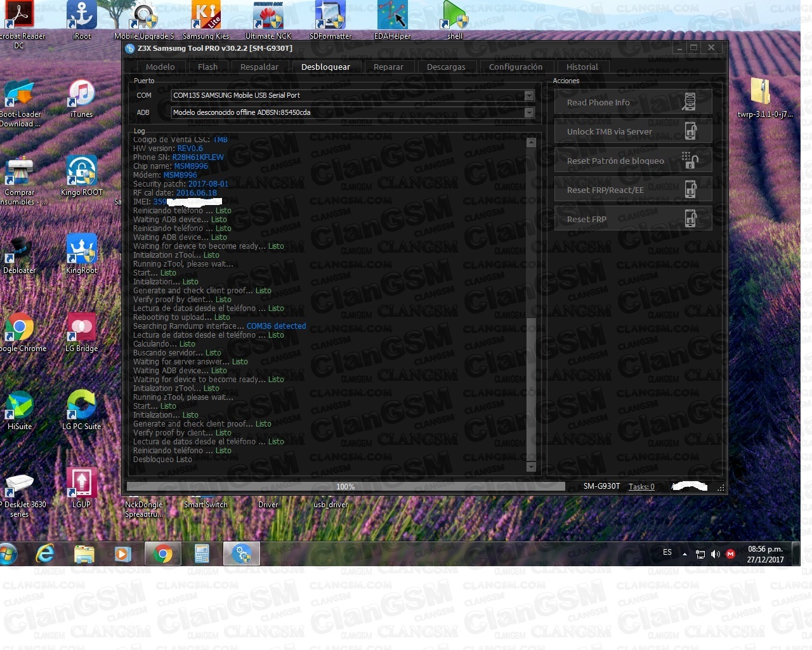Open the Debloater desktop shortcut
812x650 pixels.
(x=20, y=255)
